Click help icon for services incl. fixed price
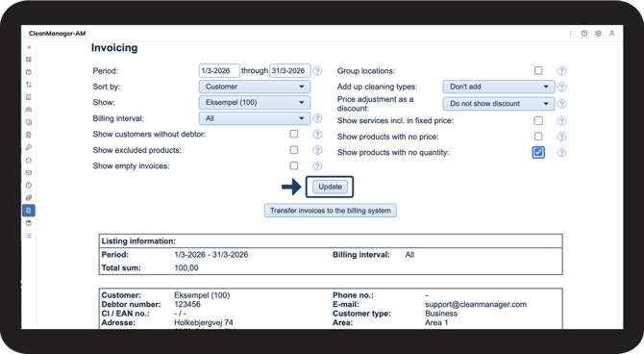 (x=561, y=121)
